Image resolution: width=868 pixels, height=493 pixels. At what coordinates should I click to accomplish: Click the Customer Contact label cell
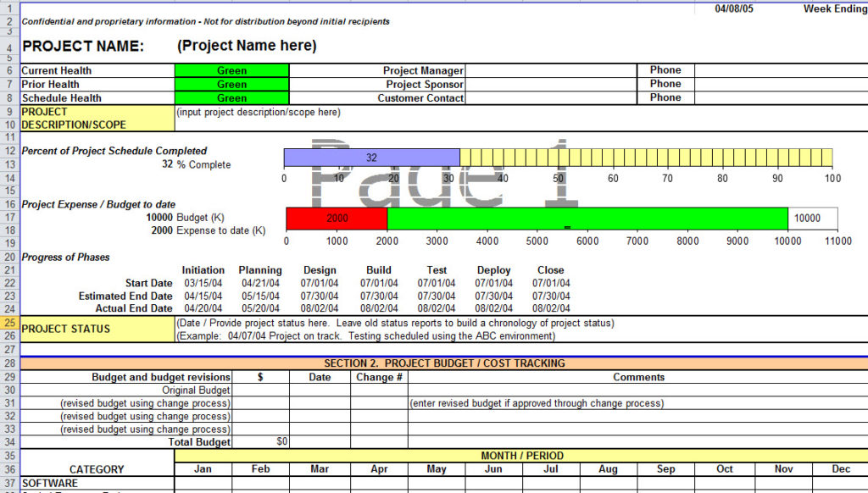coord(428,97)
